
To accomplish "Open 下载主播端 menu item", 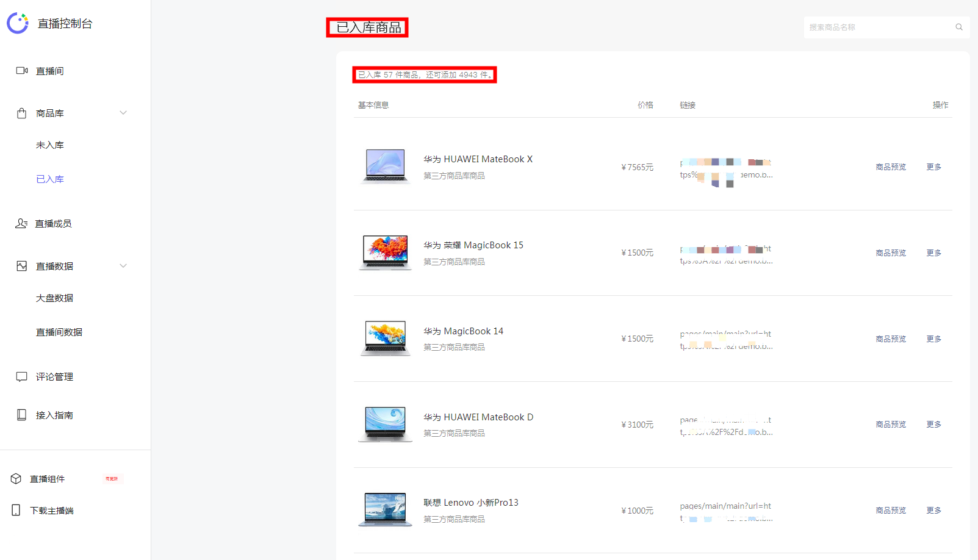I will click(x=52, y=511).
